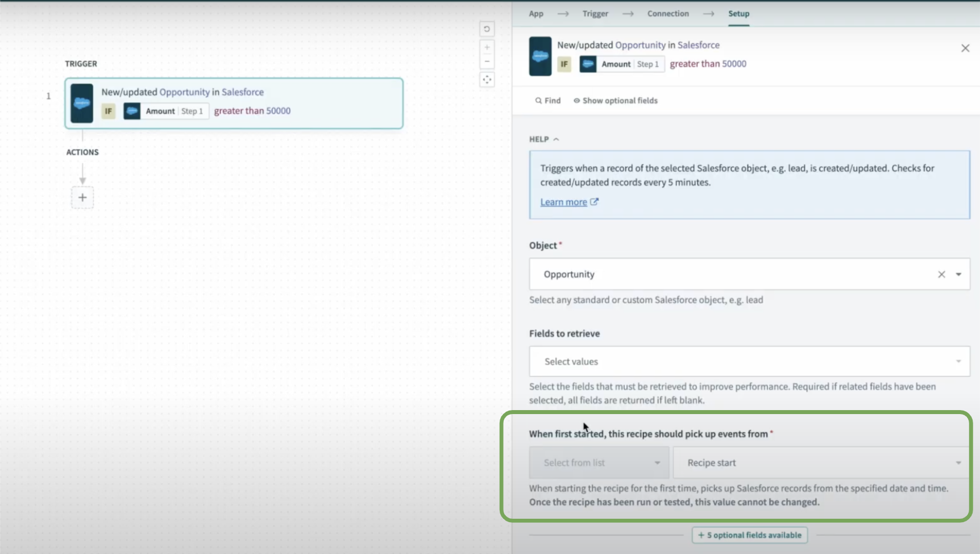Viewport: 980px width, 554px height.
Task: Close the trigger setup panel
Action: (x=965, y=48)
